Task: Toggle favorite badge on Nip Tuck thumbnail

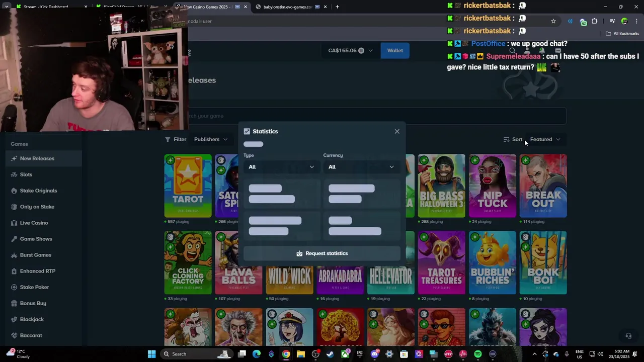Action: point(474,160)
